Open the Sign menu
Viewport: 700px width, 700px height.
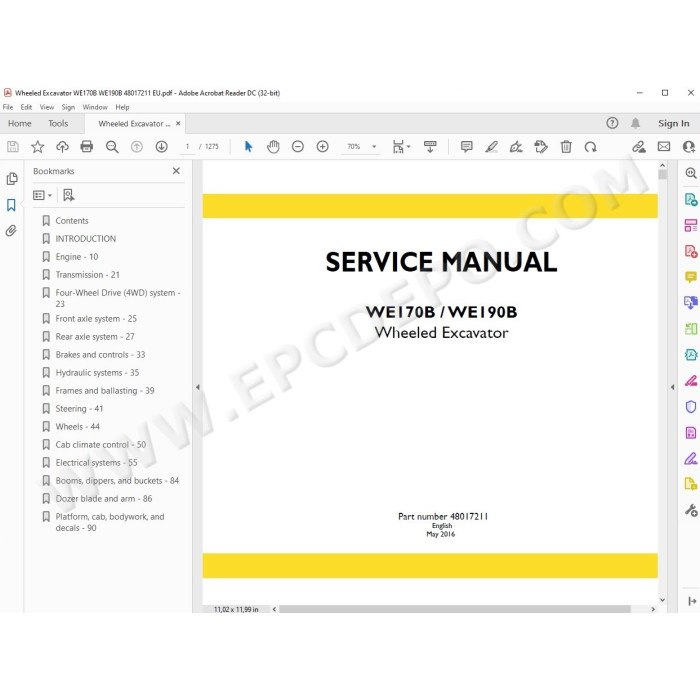coord(68,107)
